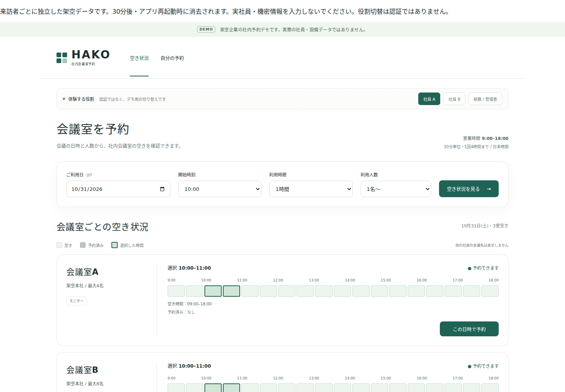
Task: Click the 会議室B heading
Action: (82, 370)
